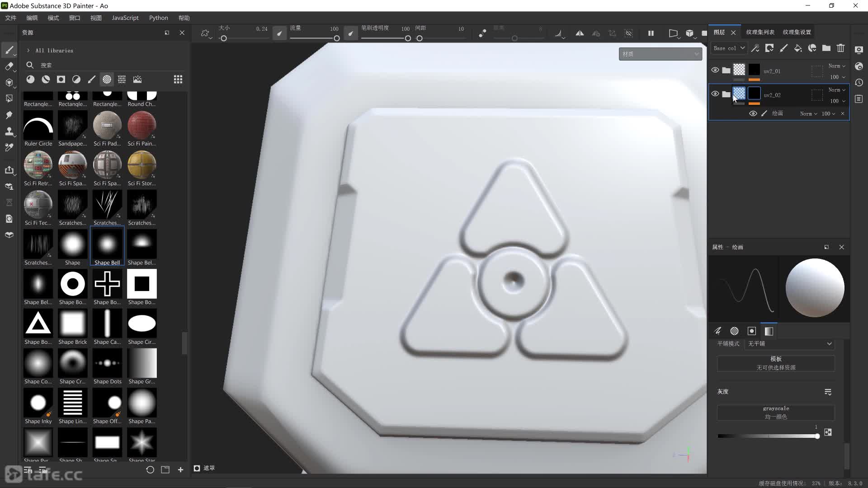Remove the 绘画 effect with X
The height and width of the screenshot is (488, 868).
tap(843, 113)
